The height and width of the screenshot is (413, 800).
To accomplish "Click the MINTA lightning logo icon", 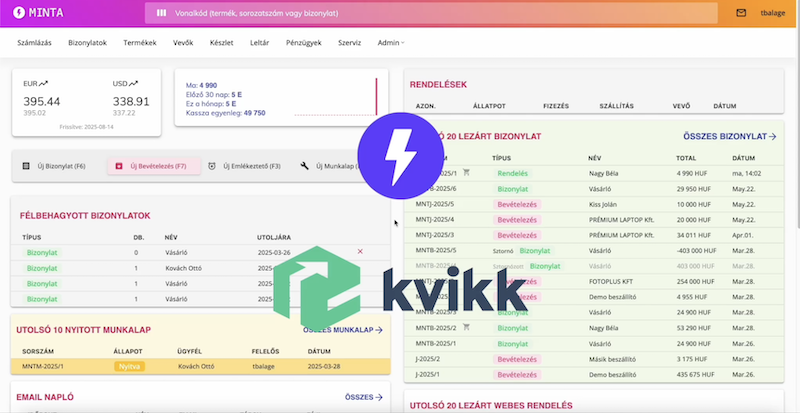I will [x=19, y=13].
